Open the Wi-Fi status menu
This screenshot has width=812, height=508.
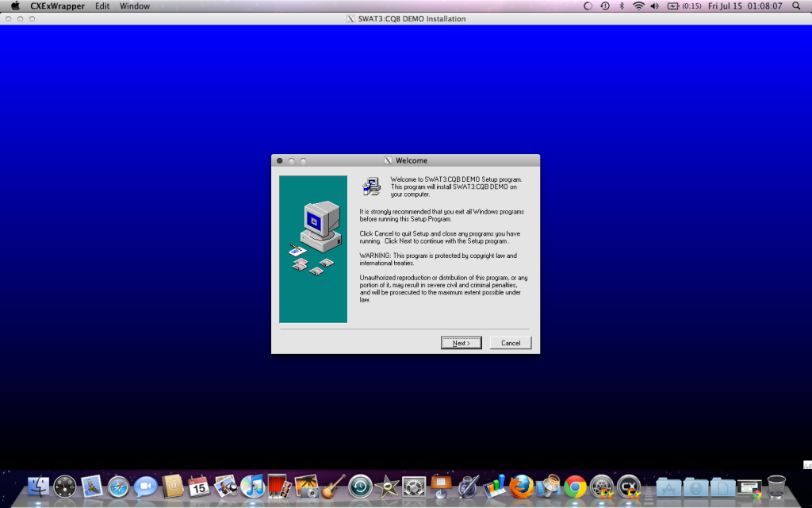click(639, 6)
